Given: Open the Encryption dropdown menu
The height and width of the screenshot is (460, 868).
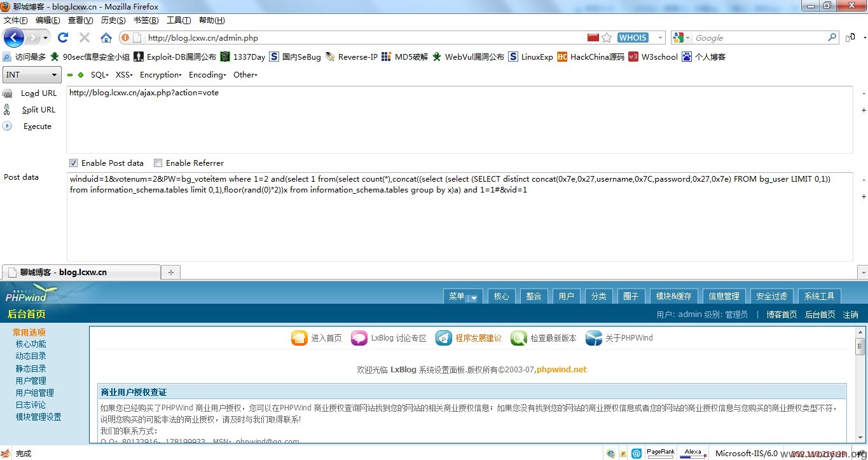Looking at the screenshot, I should (161, 75).
